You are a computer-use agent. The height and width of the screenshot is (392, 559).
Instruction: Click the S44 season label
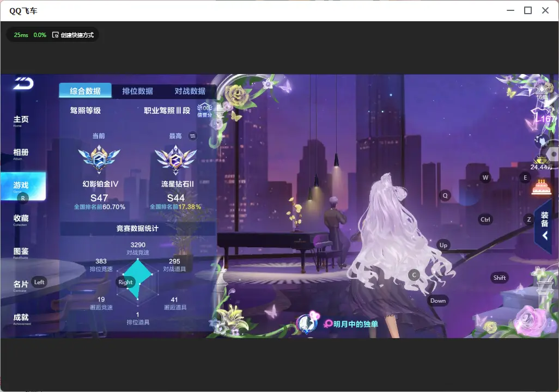click(176, 198)
